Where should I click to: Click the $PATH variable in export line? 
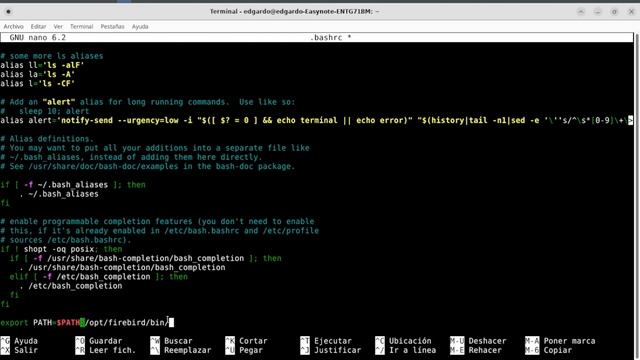(x=68, y=322)
